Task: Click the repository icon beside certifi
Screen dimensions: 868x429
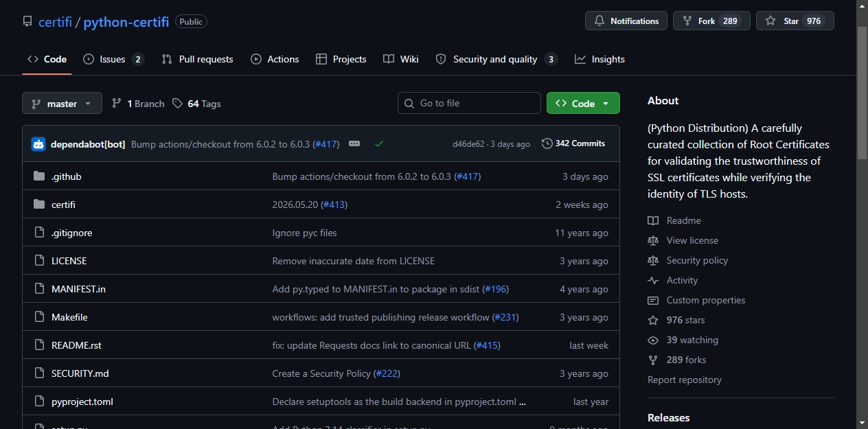Action: pos(27,21)
